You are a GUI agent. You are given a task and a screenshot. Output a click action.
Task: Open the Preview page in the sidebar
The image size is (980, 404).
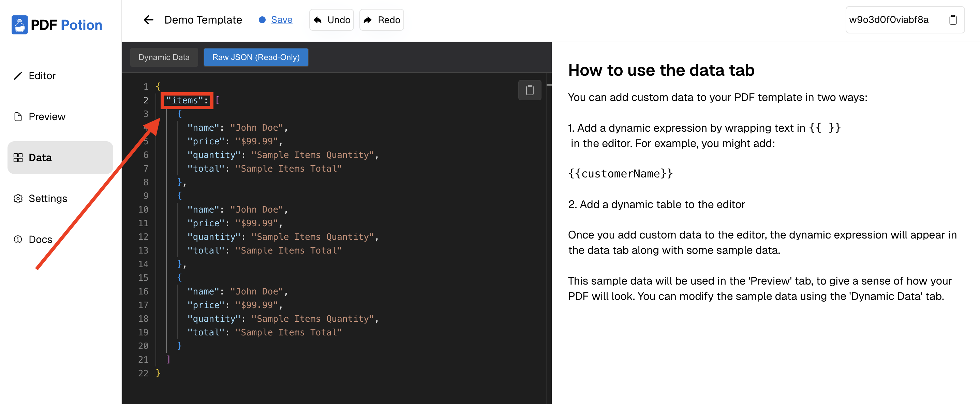[x=47, y=116]
